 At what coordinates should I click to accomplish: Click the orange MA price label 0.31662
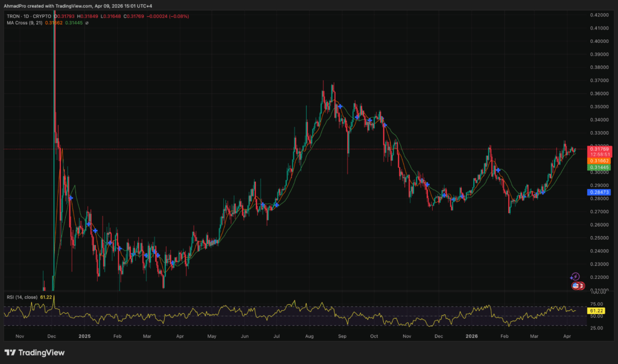click(599, 161)
